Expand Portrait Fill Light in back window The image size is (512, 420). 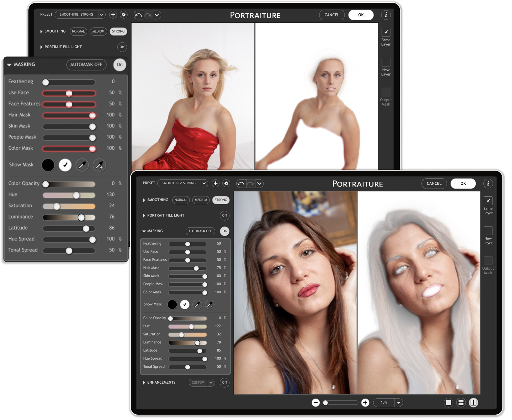41,47
